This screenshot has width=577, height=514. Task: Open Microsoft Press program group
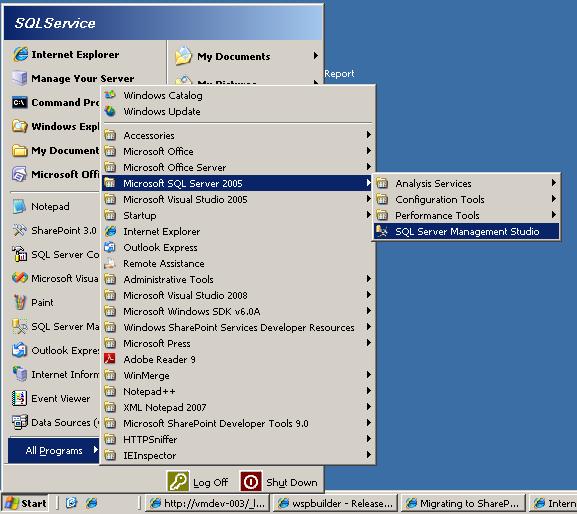[x=237, y=343]
